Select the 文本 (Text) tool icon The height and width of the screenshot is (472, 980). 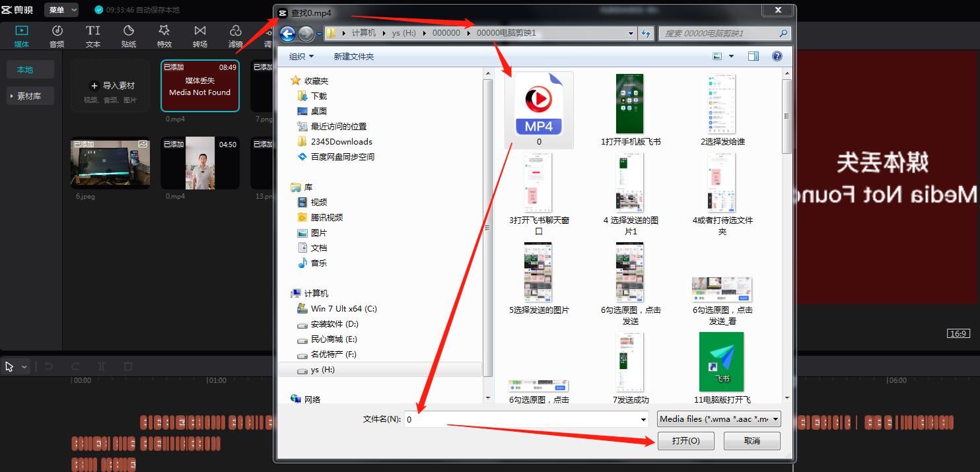coord(93,36)
